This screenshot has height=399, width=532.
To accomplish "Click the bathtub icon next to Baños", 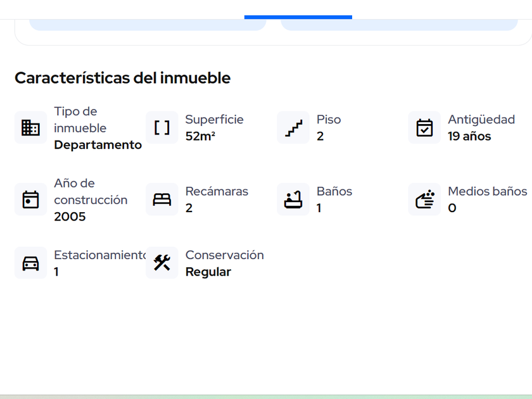I will point(293,199).
